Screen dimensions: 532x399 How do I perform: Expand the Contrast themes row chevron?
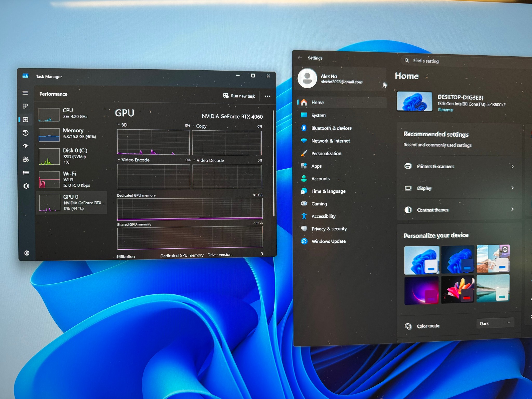[512, 209]
